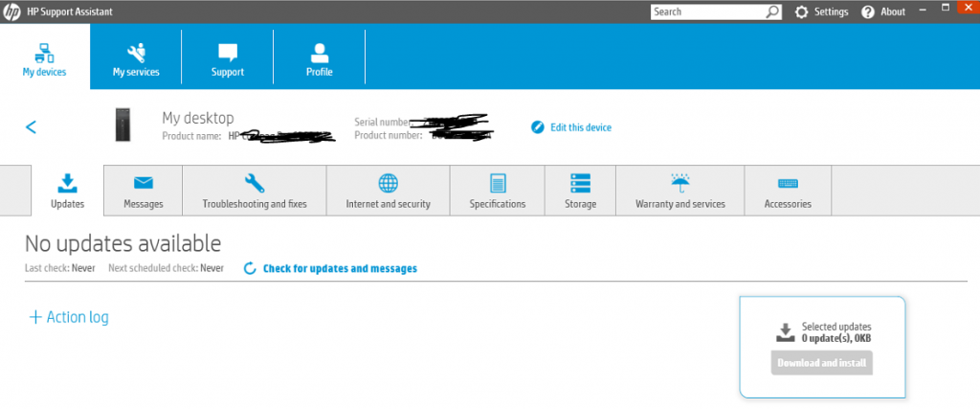Click the About question mark icon
Image resolution: width=980 pixels, height=409 pixels.
[x=868, y=11]
